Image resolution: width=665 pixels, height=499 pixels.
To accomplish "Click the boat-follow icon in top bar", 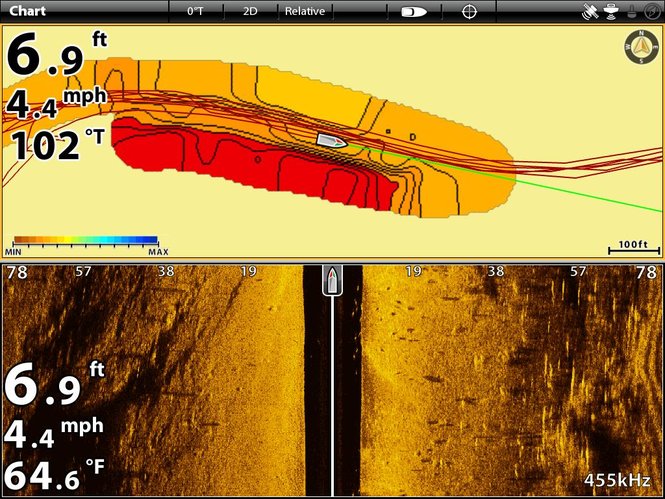I will (413, 12).
